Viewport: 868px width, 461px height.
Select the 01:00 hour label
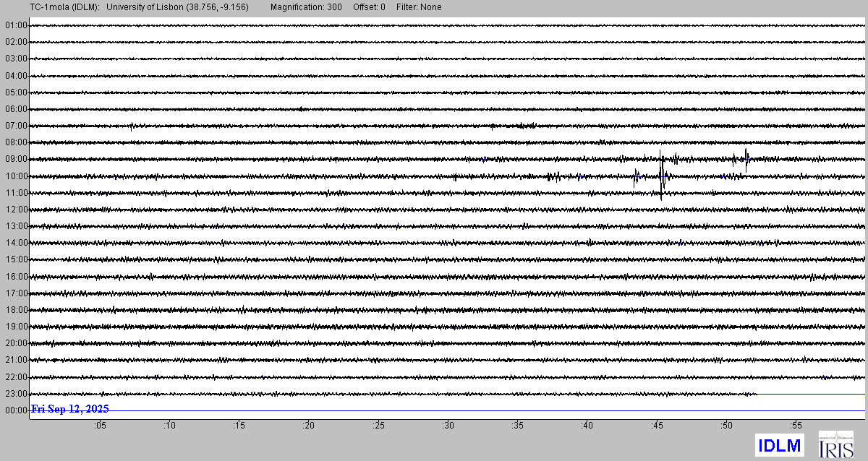point(15,25)
